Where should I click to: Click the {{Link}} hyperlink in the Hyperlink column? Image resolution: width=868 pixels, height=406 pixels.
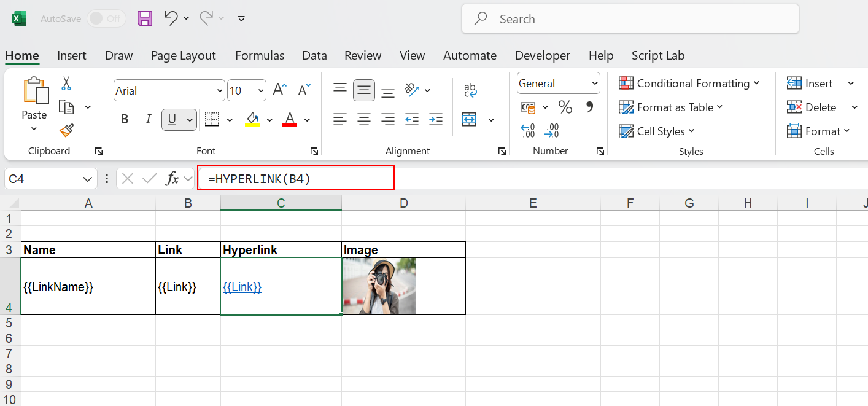242,287
